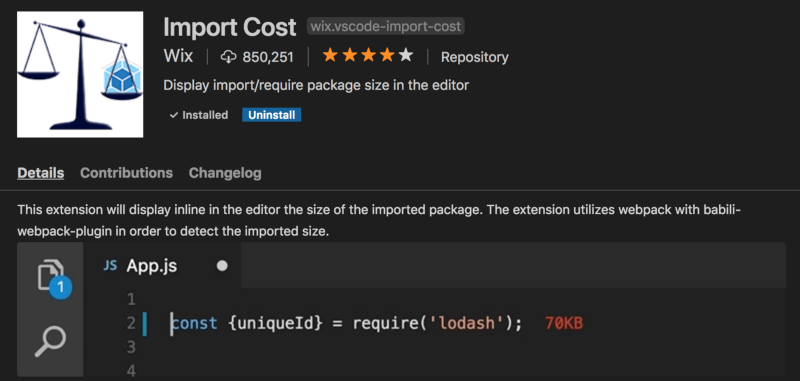Image resolution: width=800 pixels, height=381 pixels.
Task: Uninstall the Import Cost extension
Action: click(x=271, y=115)
